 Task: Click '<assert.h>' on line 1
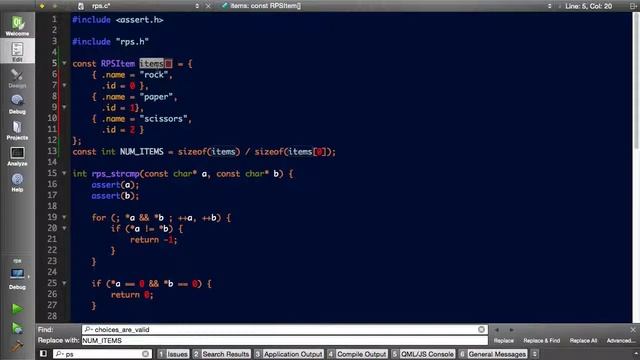(140, 20)
